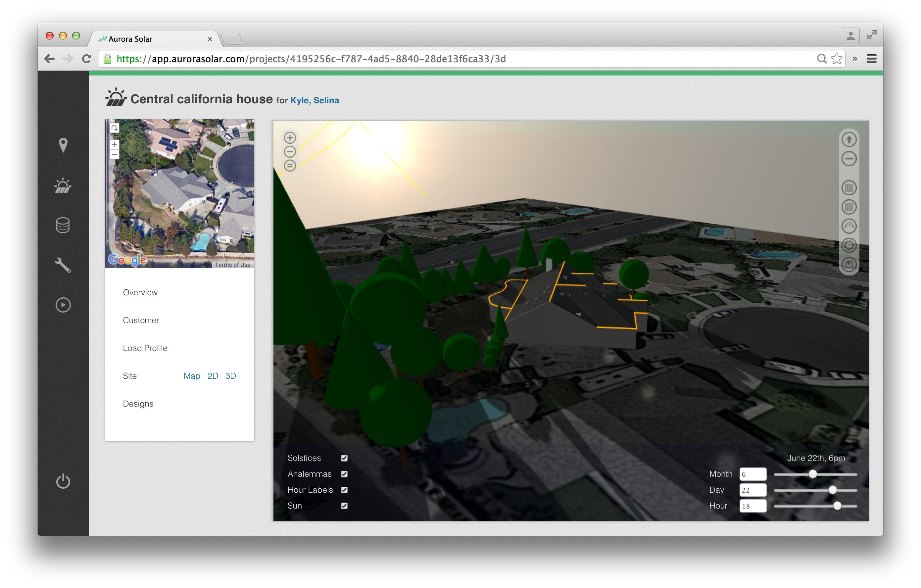Click the Month input field

click(753, 474)
